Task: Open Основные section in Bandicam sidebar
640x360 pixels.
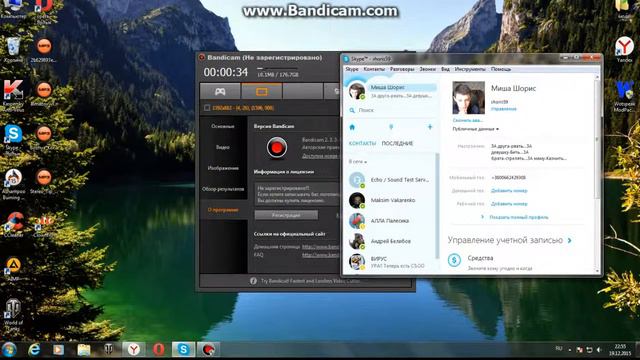Action: [223, 127]
